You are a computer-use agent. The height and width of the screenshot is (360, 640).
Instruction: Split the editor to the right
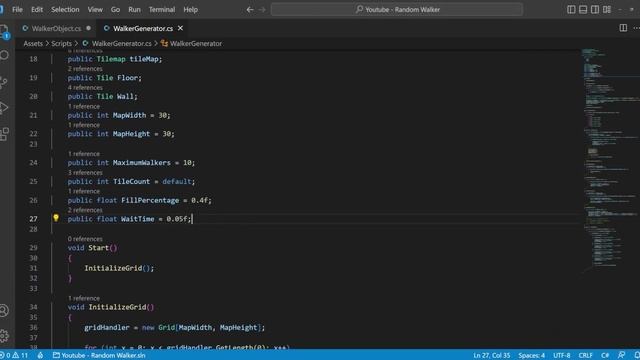(x=623, y=28)
